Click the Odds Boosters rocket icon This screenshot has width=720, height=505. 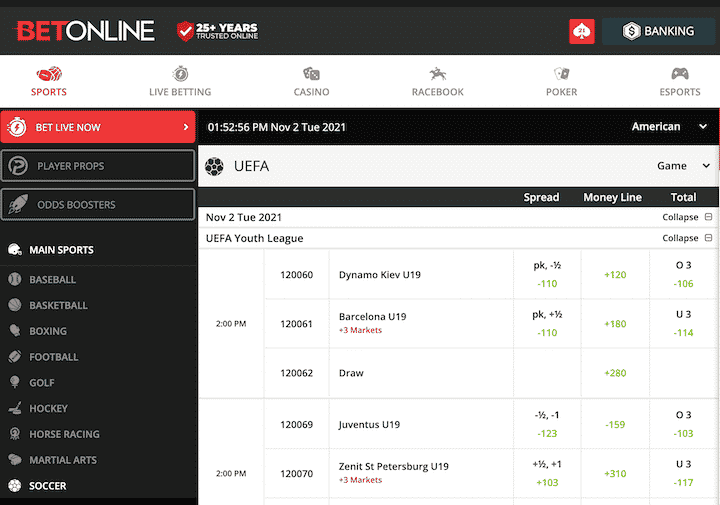tap(18, 204)
